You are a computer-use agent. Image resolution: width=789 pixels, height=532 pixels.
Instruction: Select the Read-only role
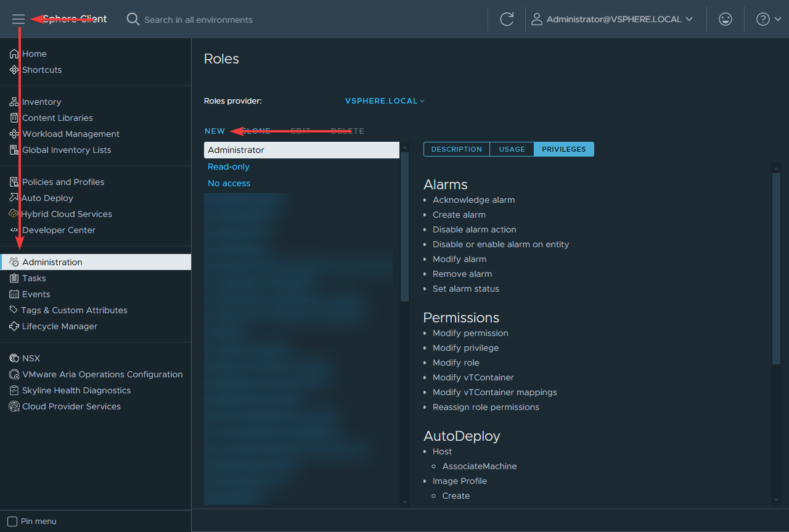pyautogui.click(x=228, y=166)
